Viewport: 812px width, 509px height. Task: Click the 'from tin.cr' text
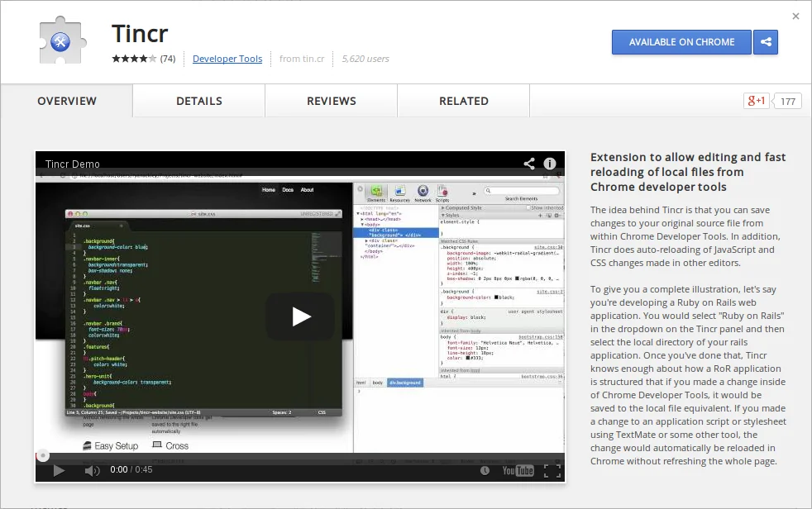pyautogui.click(x=302, y=59)
